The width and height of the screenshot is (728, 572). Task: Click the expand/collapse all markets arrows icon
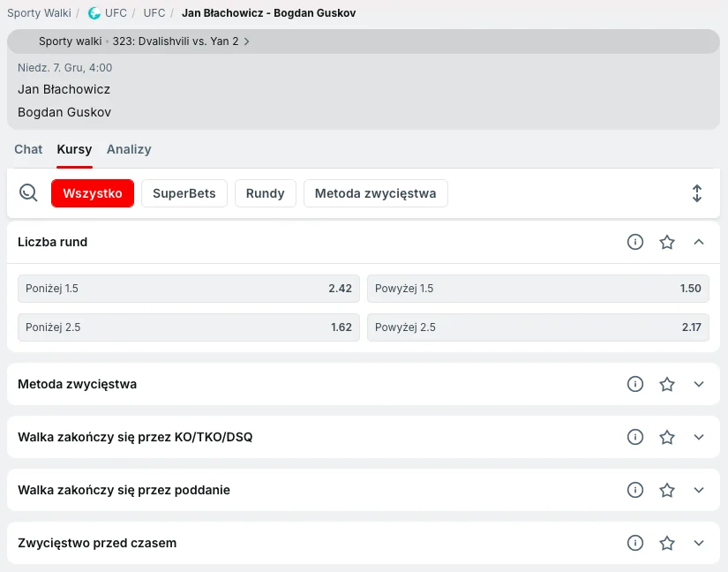point(696,193)
